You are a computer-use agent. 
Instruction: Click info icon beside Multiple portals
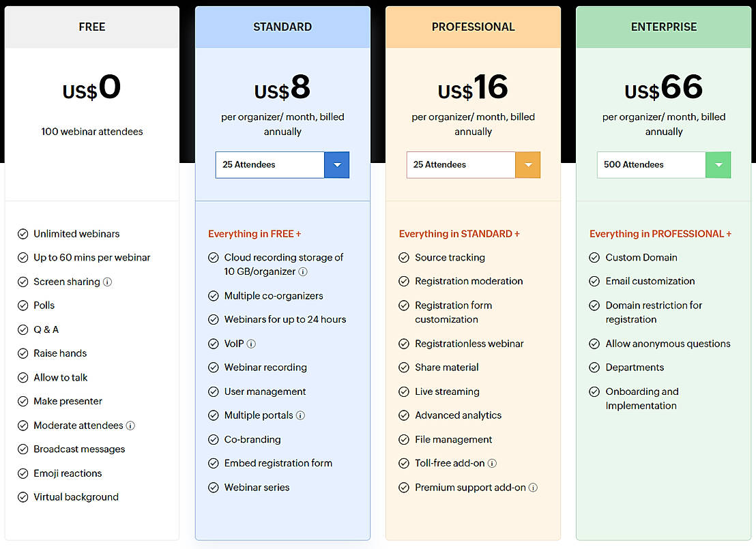(300, 415)
